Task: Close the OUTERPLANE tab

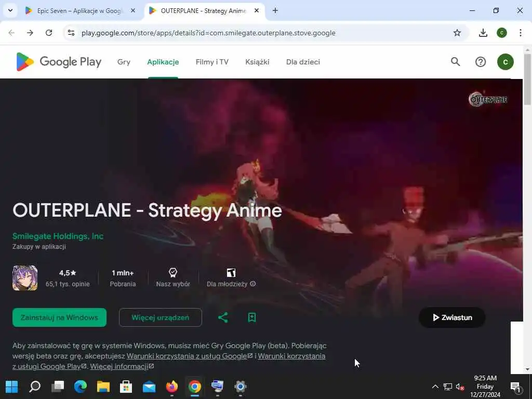Action: (x=257, y=10)
